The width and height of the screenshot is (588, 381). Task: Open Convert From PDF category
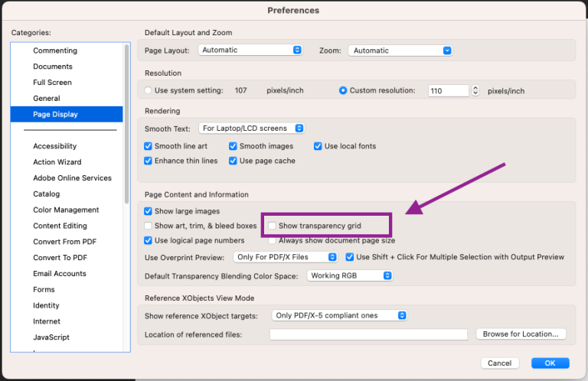64,242
